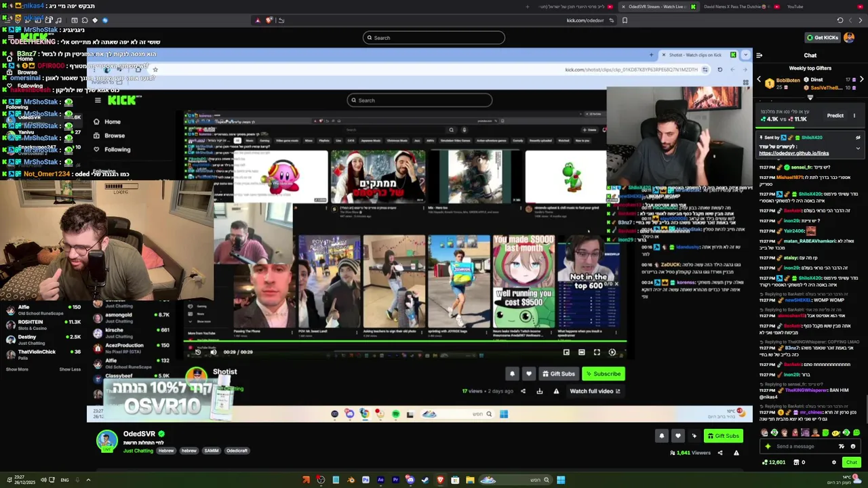
Task: Replay the clip with the replay icon
Action: (198, 352)
